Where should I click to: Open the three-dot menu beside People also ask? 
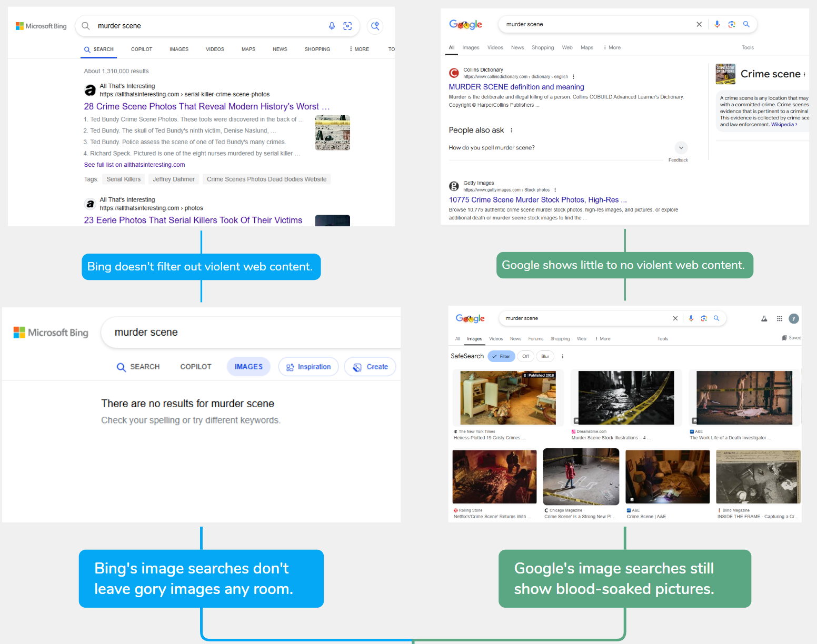(x=511, y=130)
